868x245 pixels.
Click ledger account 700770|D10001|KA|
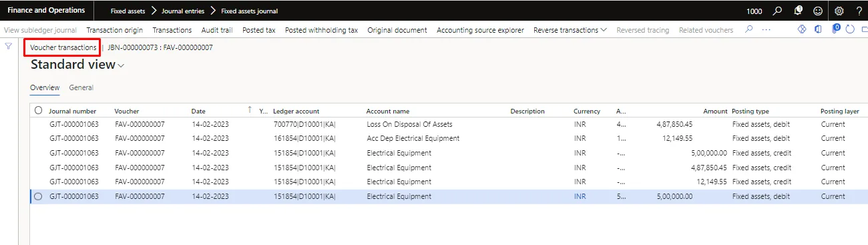point(304,124)
